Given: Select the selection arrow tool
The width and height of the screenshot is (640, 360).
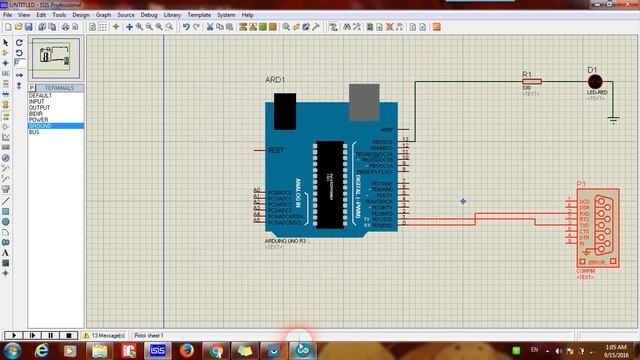Looking at the screenshot, I should click(x=5, y=42).
